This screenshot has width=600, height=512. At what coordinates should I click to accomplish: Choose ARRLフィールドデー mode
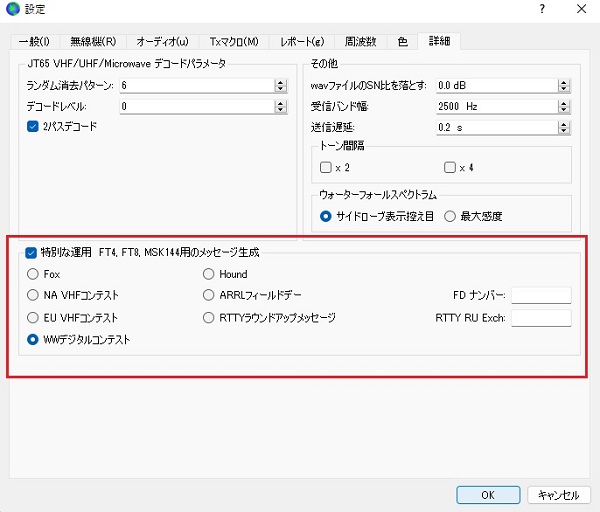(209, 295)
